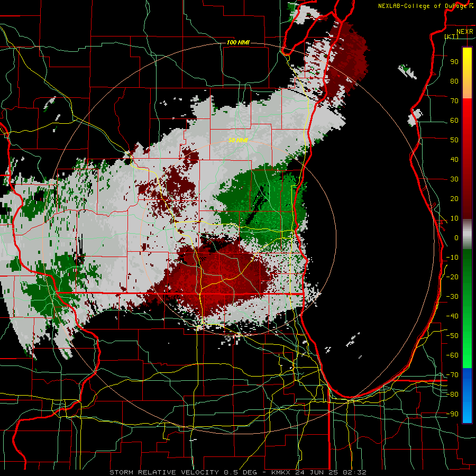Image resolution: width=476 pixels, height=476 pixels.
Task: Select the 70 value on velocity scale
Action: coord(454,101)
